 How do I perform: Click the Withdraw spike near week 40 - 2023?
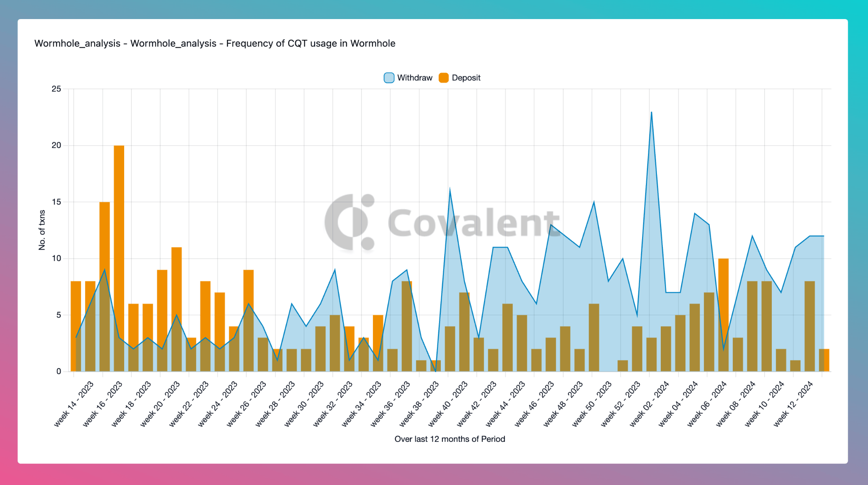(450, 189)
